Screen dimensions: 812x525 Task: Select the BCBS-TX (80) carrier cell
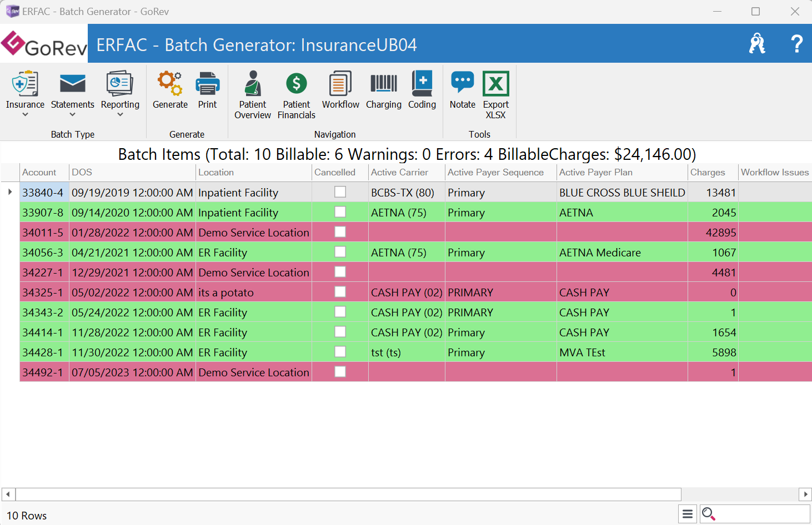(x=407, y=193)
